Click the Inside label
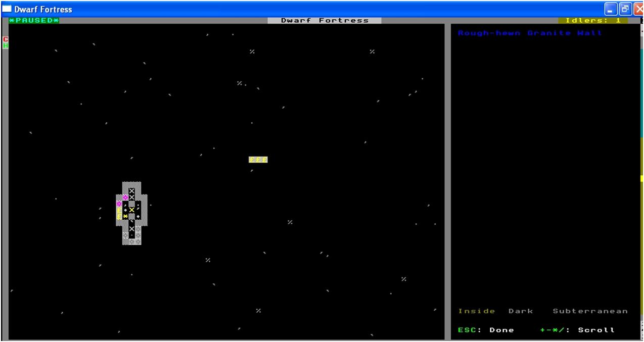 (477, 311)
